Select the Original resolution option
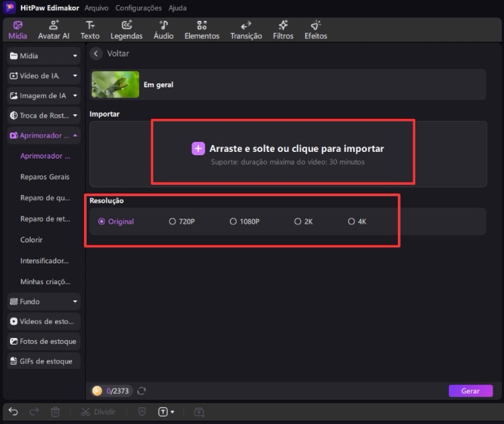Image resolution: width=504 pixels, height=424 pixels. click(x=102, y=221)
